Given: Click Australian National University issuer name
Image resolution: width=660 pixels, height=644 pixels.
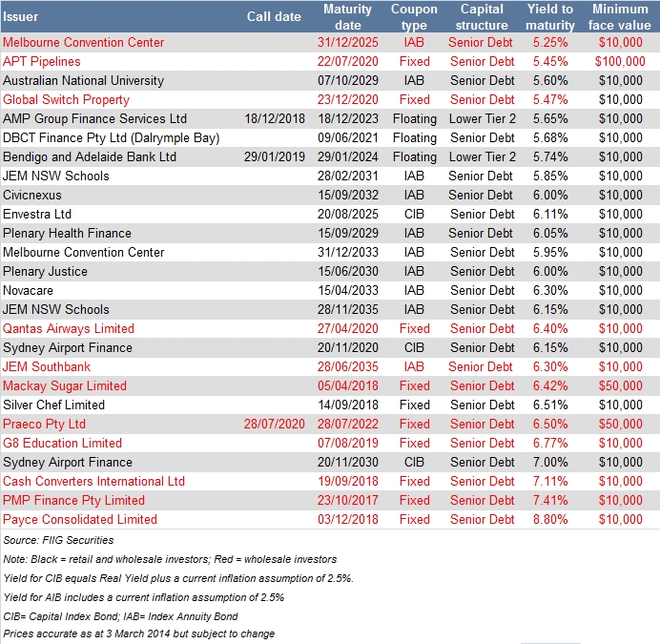Looking at the screenshot, I should pyautogui.click(x=83, y=80).
